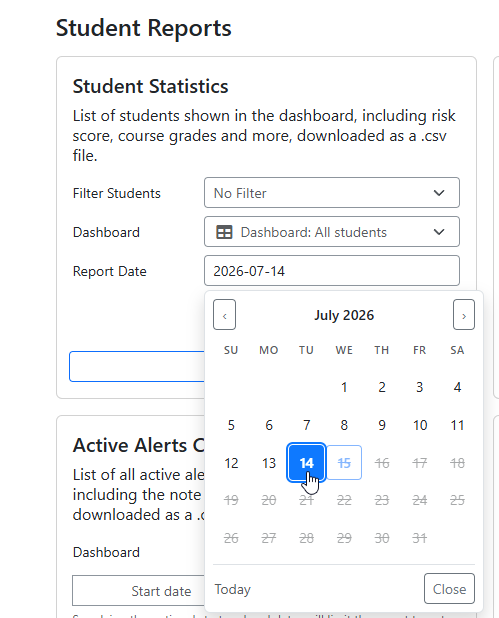Click the dashboard grid icon

coord(224,232)
